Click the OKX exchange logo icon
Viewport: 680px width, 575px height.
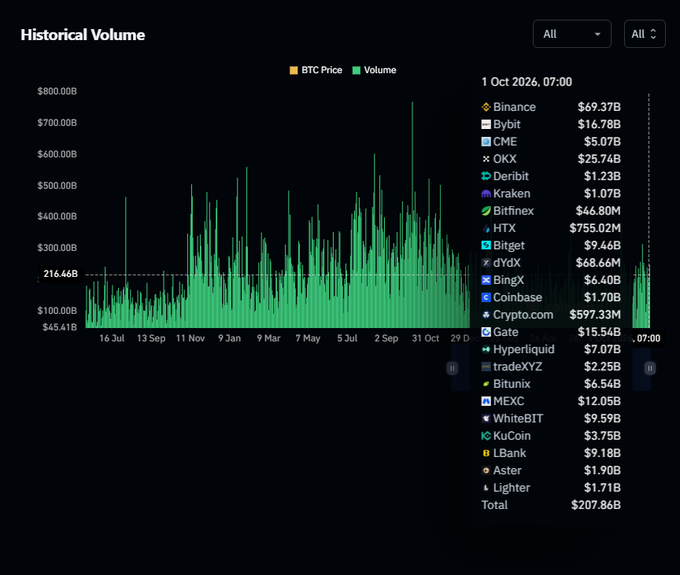[486, 159]
